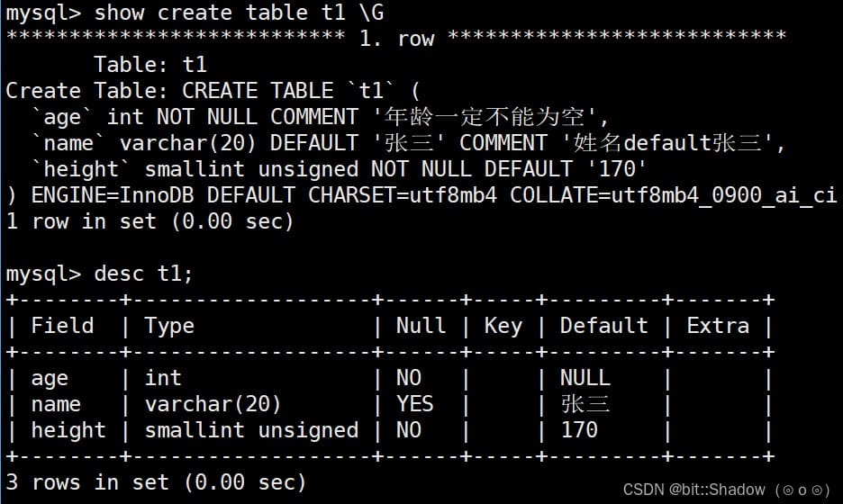Click the 'Null' column header
This screenshot has width=843, height=504.
click(421, 326)
